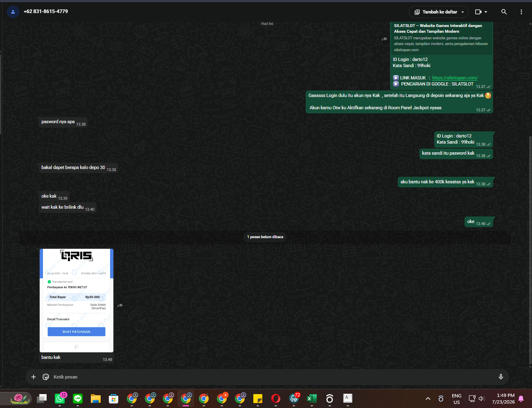532x408 pixels.
Task: Select the "aku bantu nak ke 400k keaatas" message
Action: [445, 182]
